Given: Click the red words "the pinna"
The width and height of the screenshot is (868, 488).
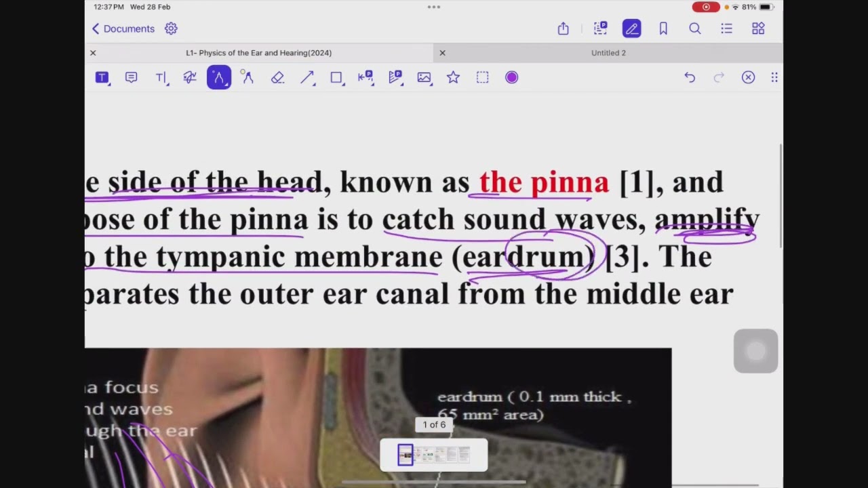Looking at the screenshot, I should coord(544,182).
